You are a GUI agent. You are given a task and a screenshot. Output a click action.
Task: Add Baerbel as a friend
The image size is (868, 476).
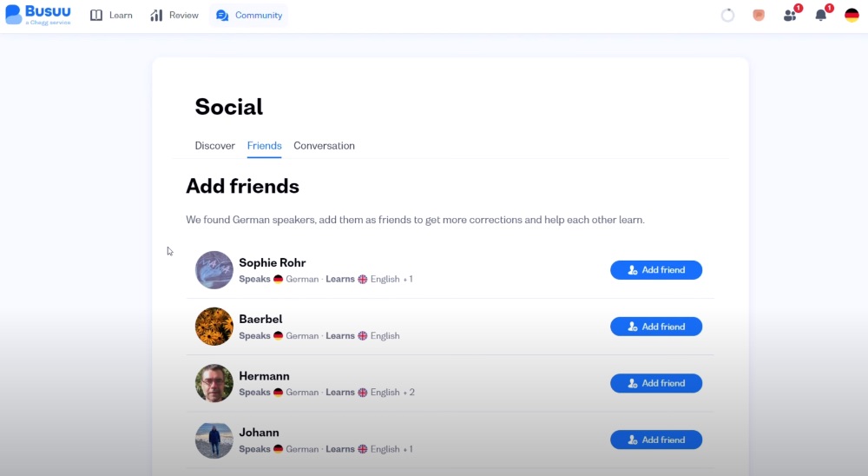click(656, 327)
